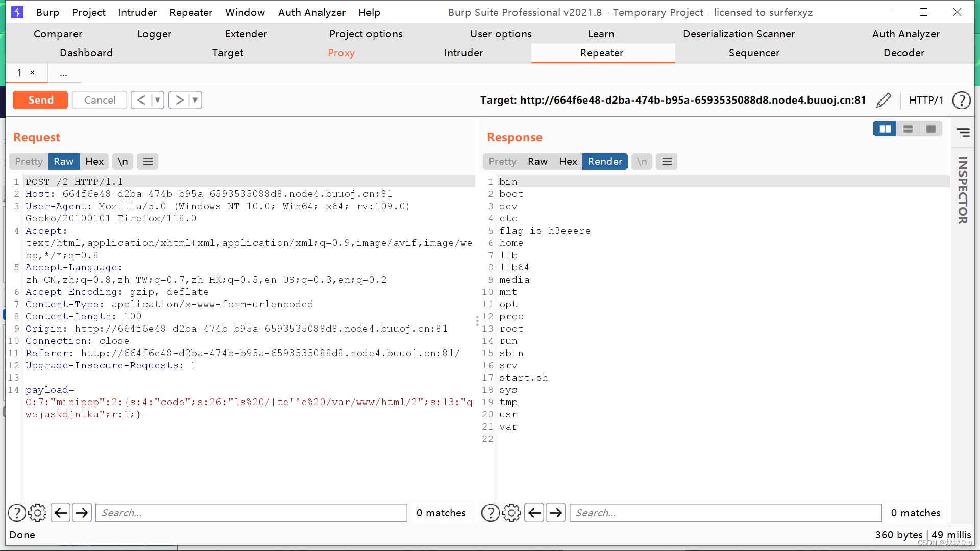Image resolution: width=980 pixels, height=551 pixels.
Task: Switch request view to Hex
Action: [94, 162]
